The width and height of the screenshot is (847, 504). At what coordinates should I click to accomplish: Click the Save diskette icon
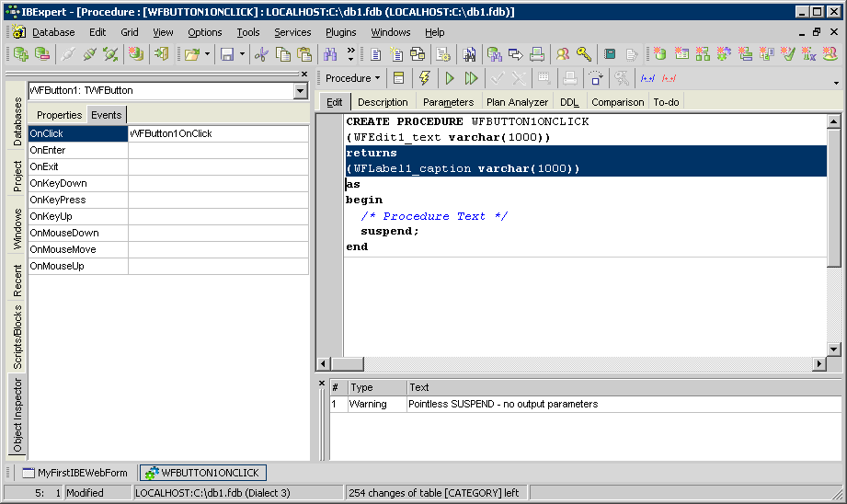point(227,54)
